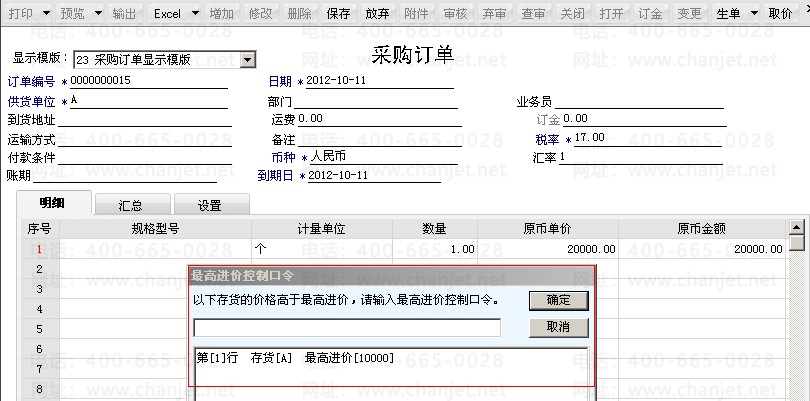Click the 计量单位 cell showing 个

(x=322, y=249)
